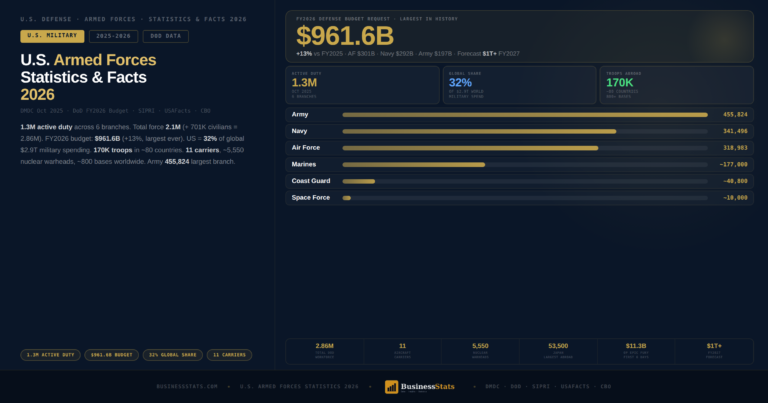Image resolution: width=768 pixels, height=403 pixels.
Task: Click the Navy label
Action: click(x=299, y=131)
